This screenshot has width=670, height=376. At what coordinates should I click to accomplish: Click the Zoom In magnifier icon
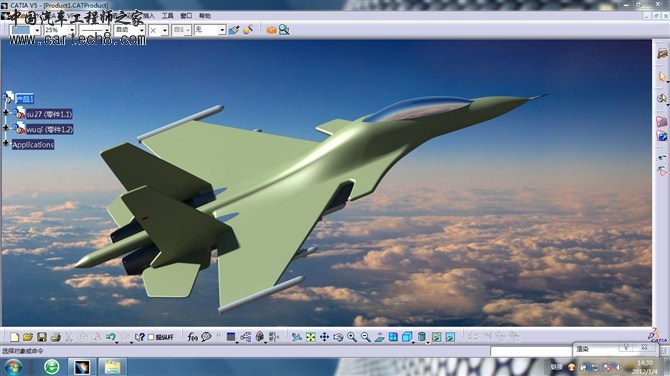[352, 337]
